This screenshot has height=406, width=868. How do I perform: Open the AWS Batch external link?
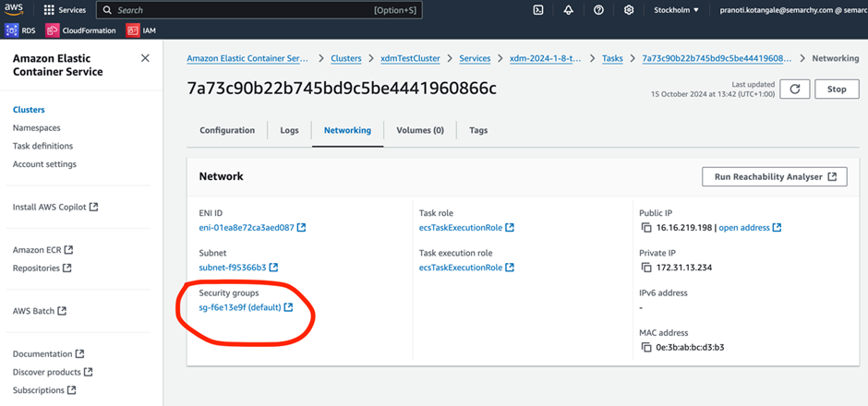point(40,311)
